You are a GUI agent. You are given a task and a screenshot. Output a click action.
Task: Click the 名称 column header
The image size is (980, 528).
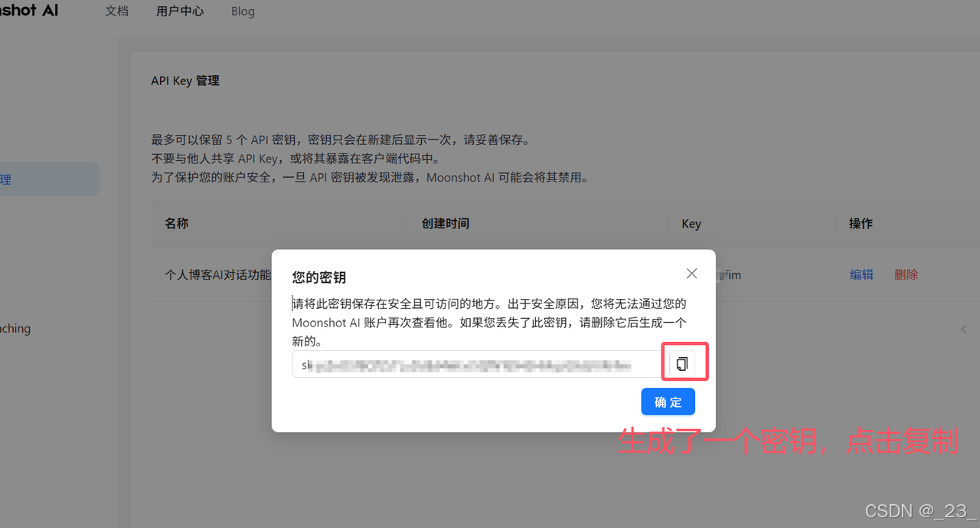[x=176, y=223]
